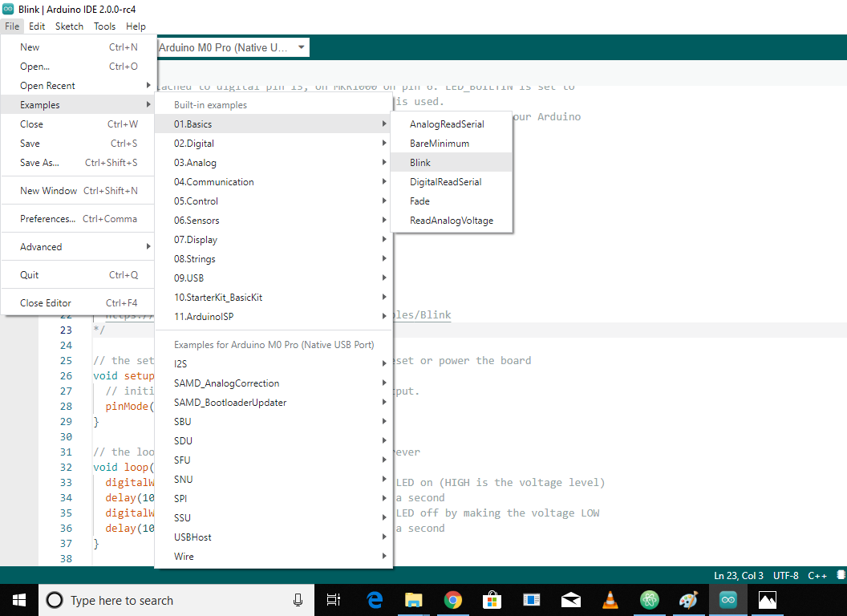Open the 10.StarterKit_BasicKit submenu

(x=274, y=298)
